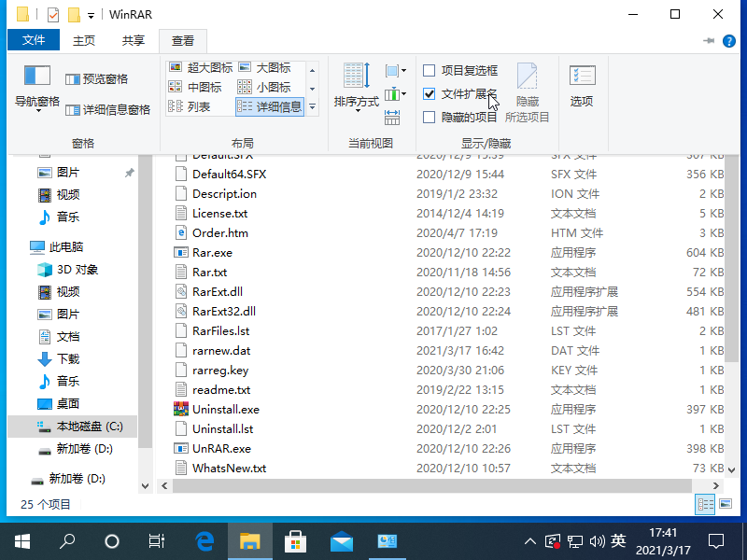Open the 文件 menu

[x=33, y=40]
